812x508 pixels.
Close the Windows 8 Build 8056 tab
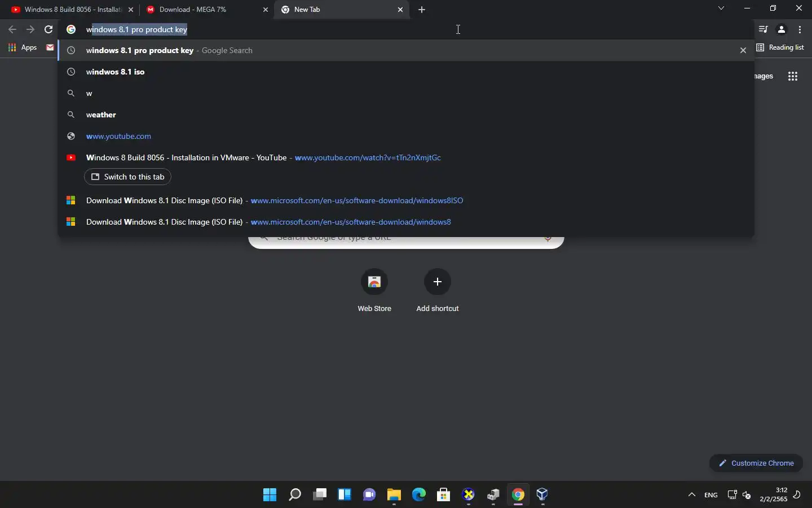point(131,10)
